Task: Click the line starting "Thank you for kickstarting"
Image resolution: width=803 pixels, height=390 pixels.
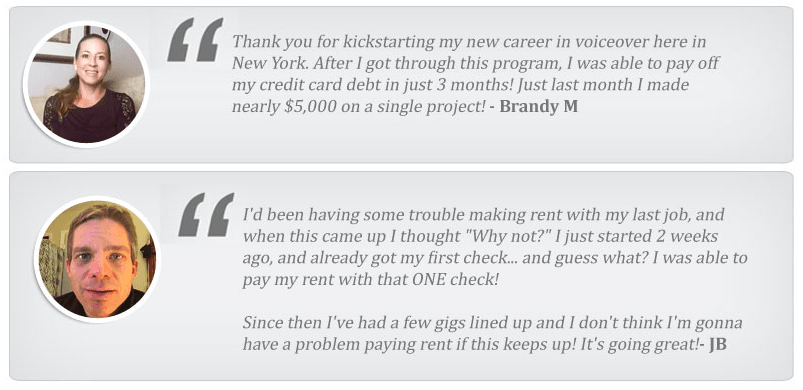Action: point(470,41)
